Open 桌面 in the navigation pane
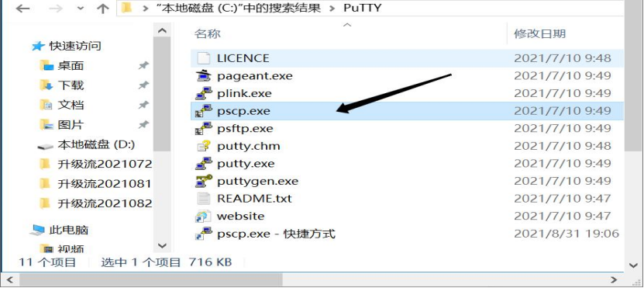The height and width of the screenshot is (288, 644). click(x=71, y=65)
